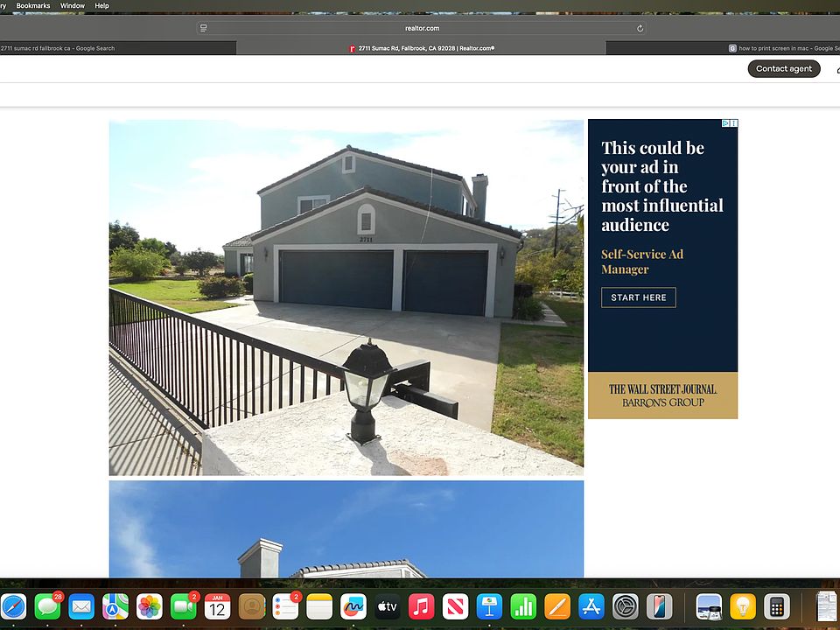Open the page settings icon in address bar
The image size is (840, 630).
pyautogui.click(x=204, y=28)
